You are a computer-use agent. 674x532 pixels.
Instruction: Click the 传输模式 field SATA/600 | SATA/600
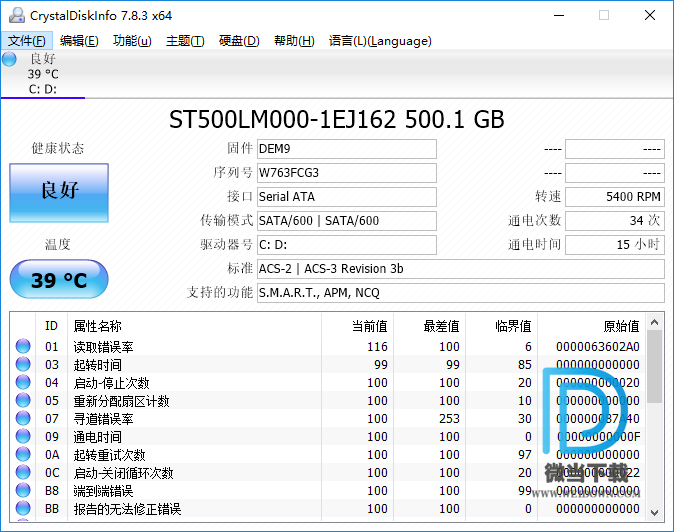(347, 221)
